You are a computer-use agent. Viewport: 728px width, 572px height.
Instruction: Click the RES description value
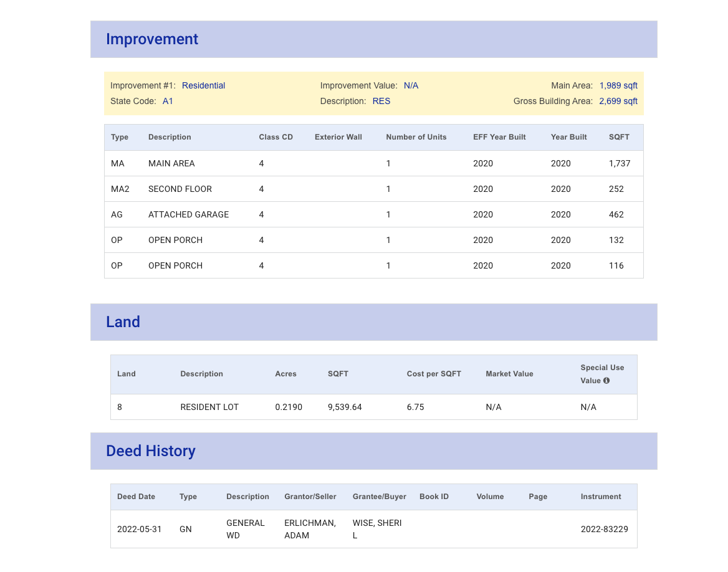pos(381,101)
